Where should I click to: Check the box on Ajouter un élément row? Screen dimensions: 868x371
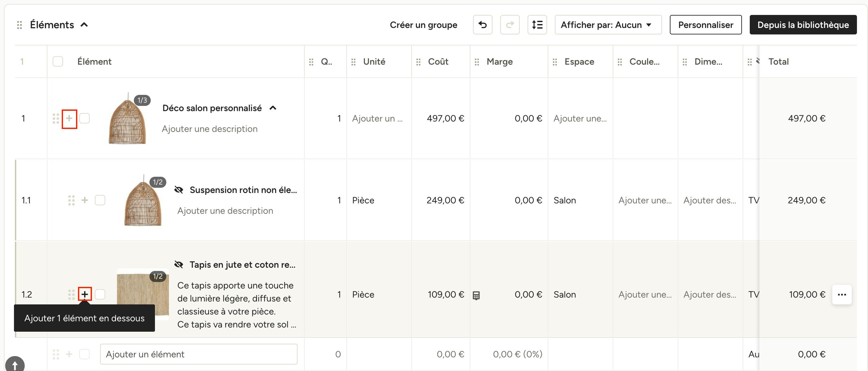[84, 354]
